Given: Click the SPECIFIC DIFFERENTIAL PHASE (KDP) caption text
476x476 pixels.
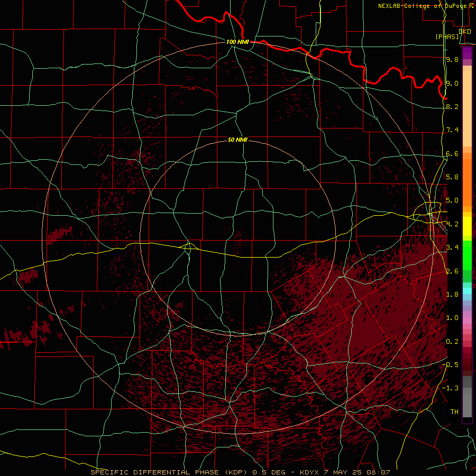Looking at the screenshot, I should point(169,472).
